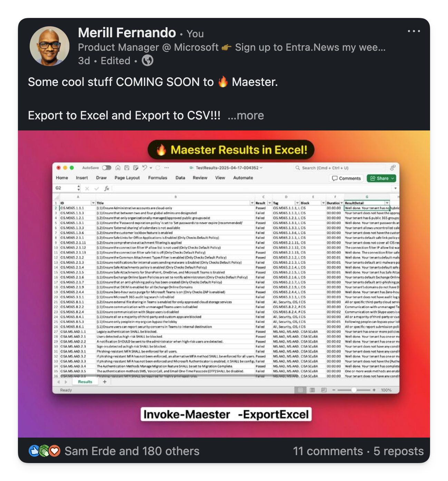This screenshot has height=481, width=448.
Task: Click the green Share button
Action: coord(381,178)
